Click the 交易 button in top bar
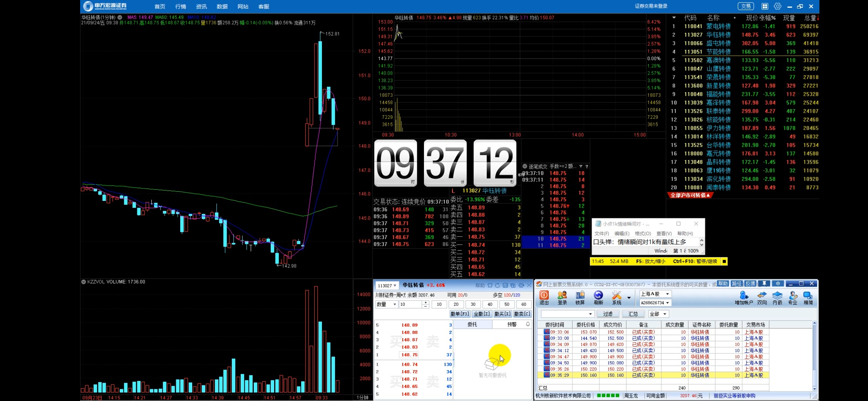868x401 pixels. (746, 6)
